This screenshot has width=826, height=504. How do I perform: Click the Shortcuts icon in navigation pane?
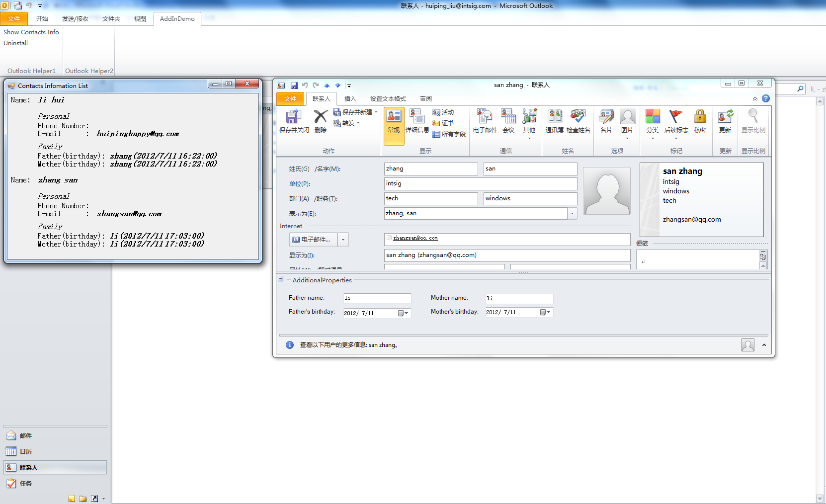[94, 499]
